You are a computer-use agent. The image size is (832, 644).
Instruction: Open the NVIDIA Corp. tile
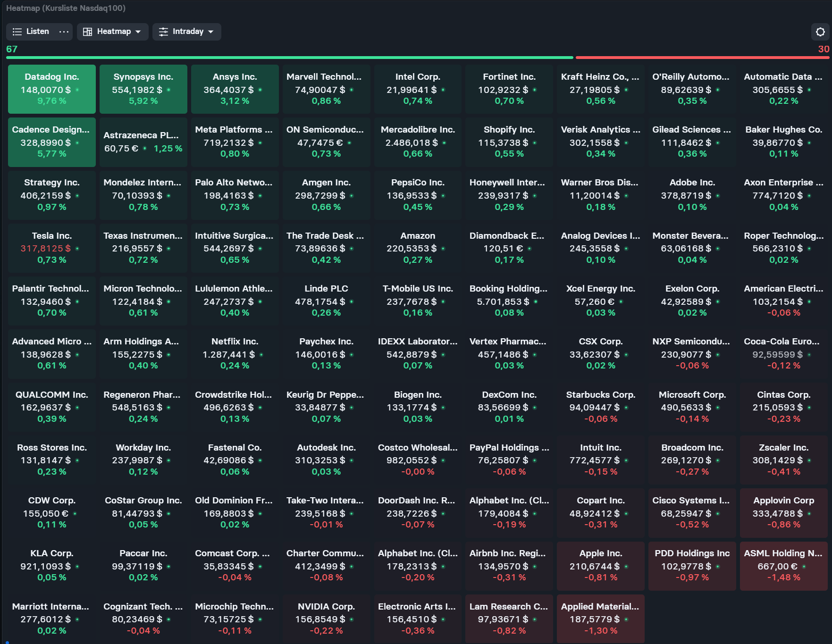pyautogui.click(x=327, y=619)
